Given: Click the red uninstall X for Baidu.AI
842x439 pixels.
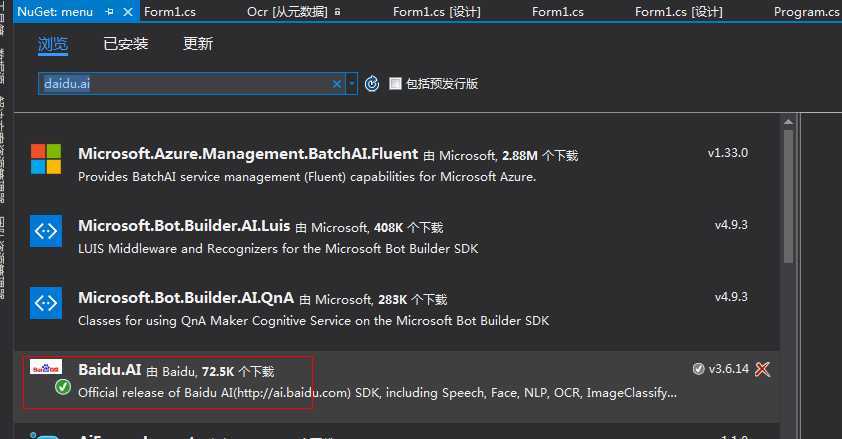Looking at the screenshot, I should 763,369.
